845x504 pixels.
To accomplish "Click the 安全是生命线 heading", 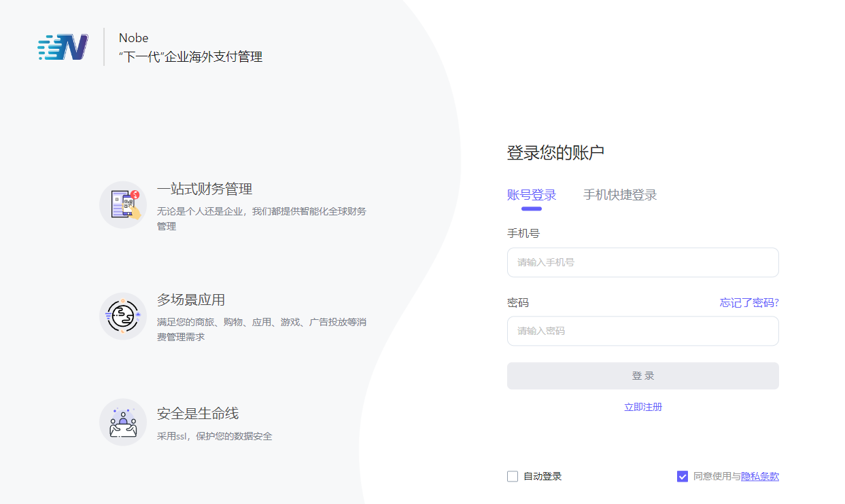I will coord(198,414).
